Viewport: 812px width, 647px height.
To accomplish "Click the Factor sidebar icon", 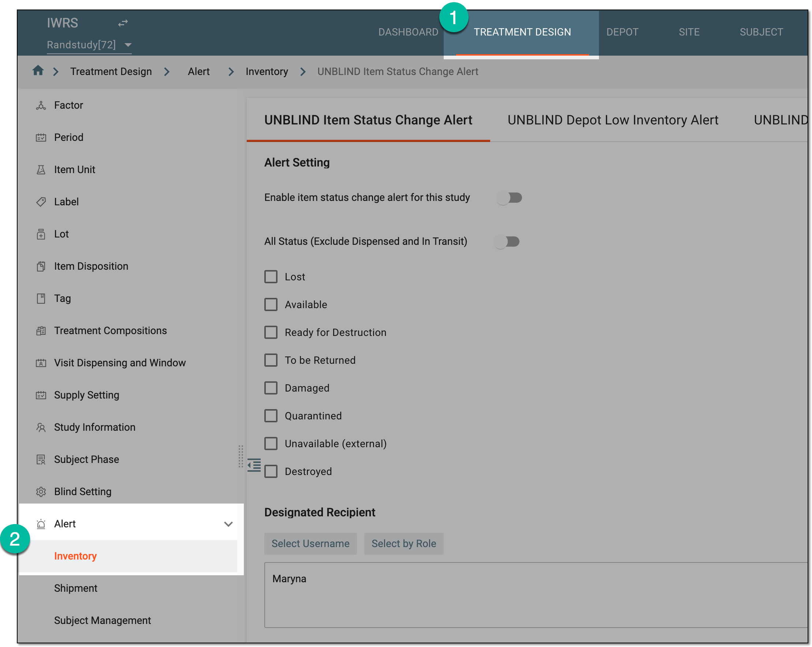I will pos(41,105).
